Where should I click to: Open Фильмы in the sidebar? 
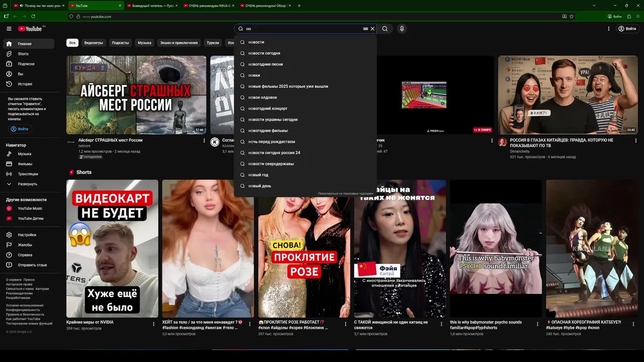(x=28, y=164)
